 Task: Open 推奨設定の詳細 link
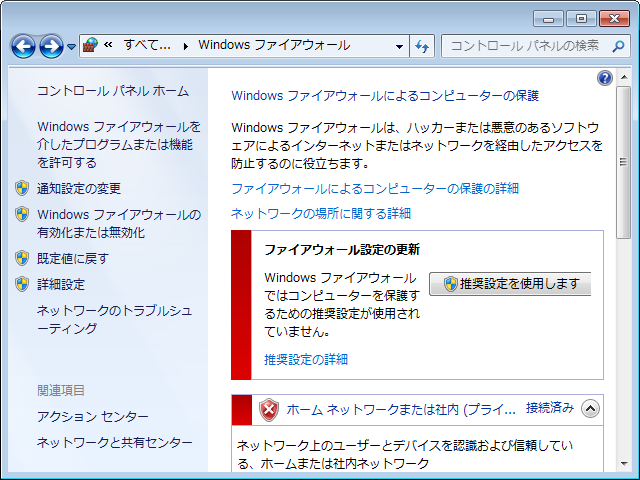pos(306,359)
